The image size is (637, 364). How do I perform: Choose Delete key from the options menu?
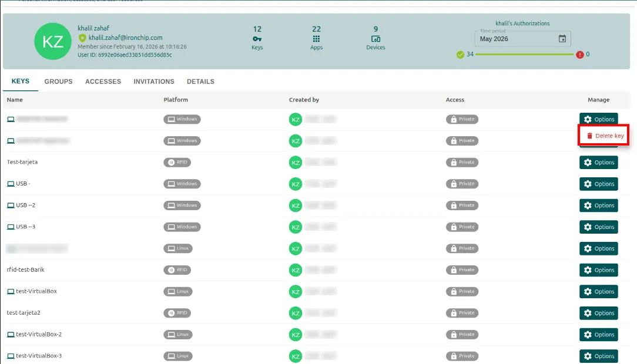tap(604, 136)
